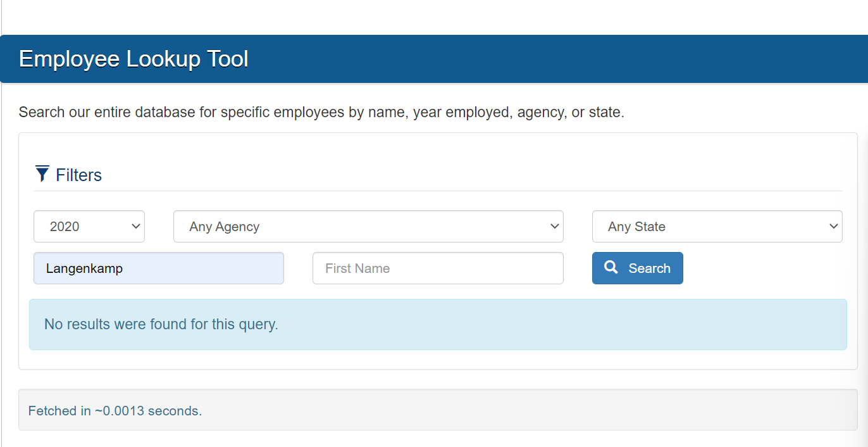Run the query with the Search button

point(638,268)
